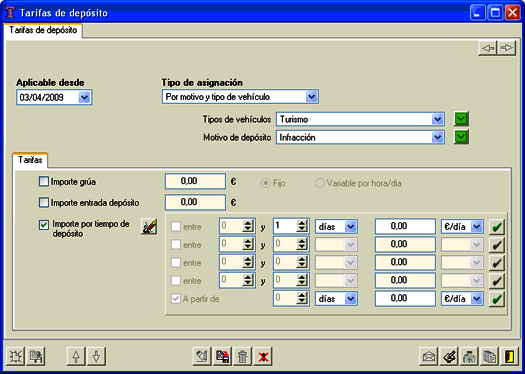Viewport: 525px width, 374px height.
Task: Toggle the fourth entre checkbox
Action: 176,281
